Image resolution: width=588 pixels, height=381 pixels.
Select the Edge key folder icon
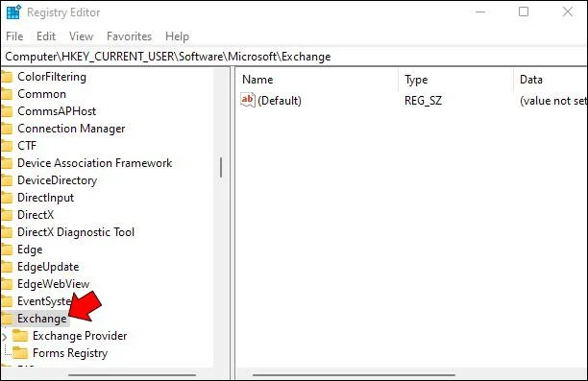7,250
